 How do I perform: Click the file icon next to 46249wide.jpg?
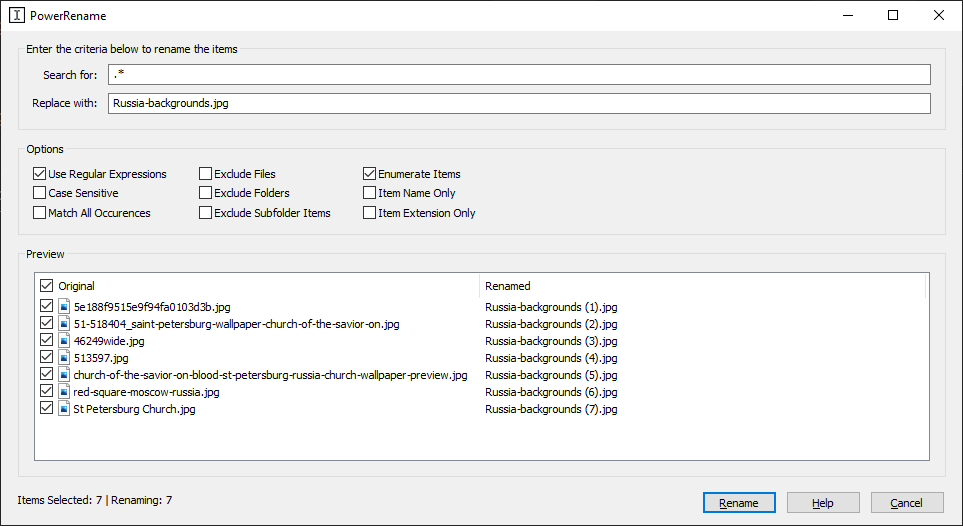point(64,341)
